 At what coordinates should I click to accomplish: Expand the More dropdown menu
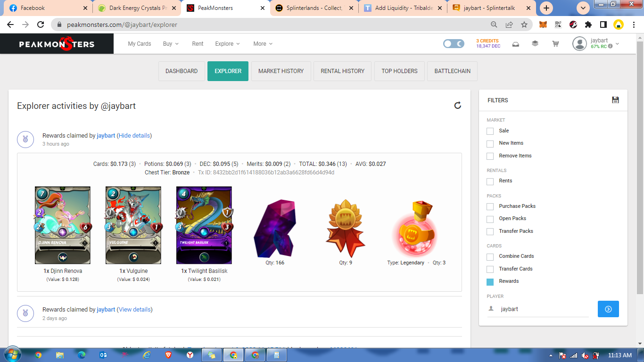263,44
